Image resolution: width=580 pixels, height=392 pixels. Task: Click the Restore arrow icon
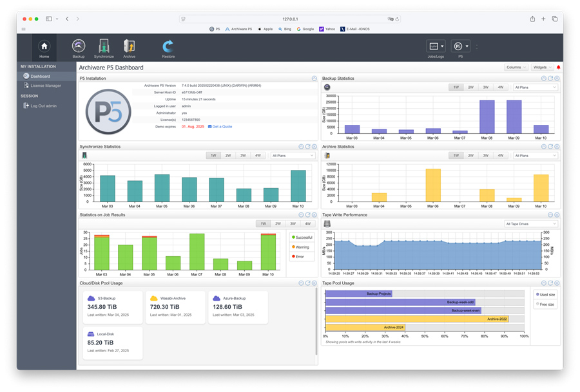[168, 46]
